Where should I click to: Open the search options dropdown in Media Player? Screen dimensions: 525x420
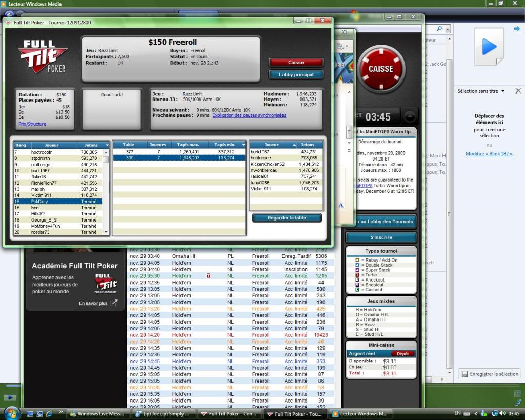coord(448,29)
